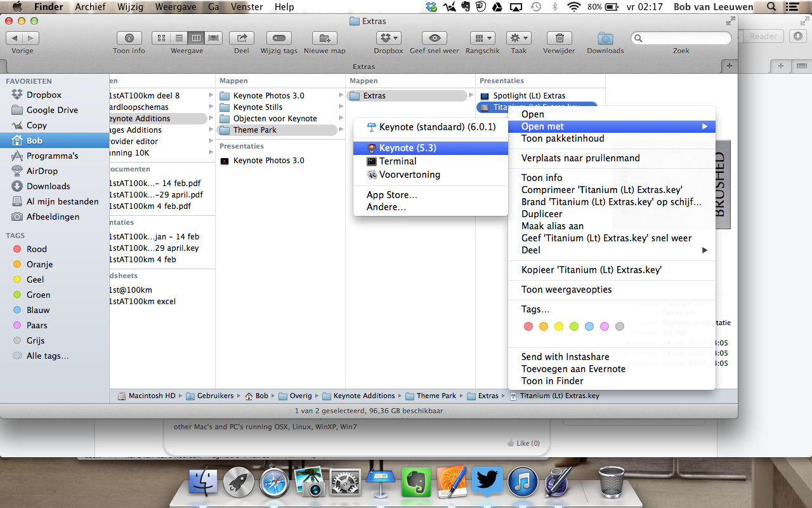The image size is (812, 508).
Task: Click the Toon info toolbar icon
Action: coord(129,38)
